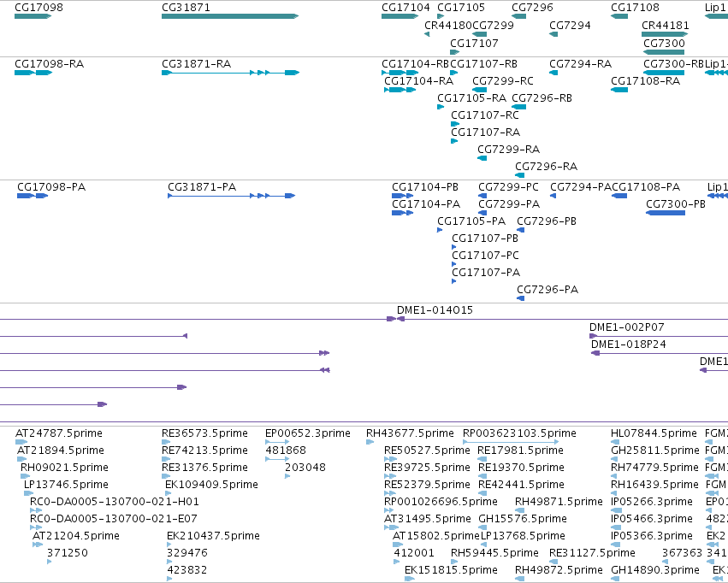
Task: Click the CG17107 gene label
Action: click(x=474, y=43)
